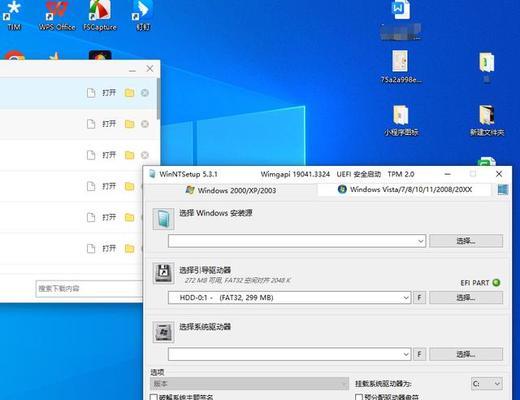520x400 pixels.
Task: Click the '挂载系统驱动器为:' label
Action: pyautogui.click(x=383, y=384)
